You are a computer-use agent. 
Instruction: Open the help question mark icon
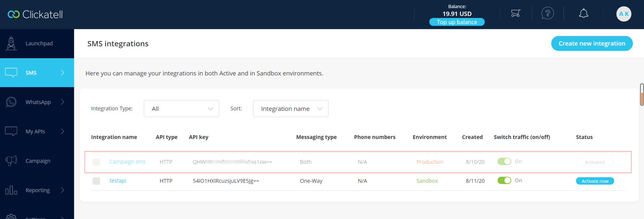(547, 13)
